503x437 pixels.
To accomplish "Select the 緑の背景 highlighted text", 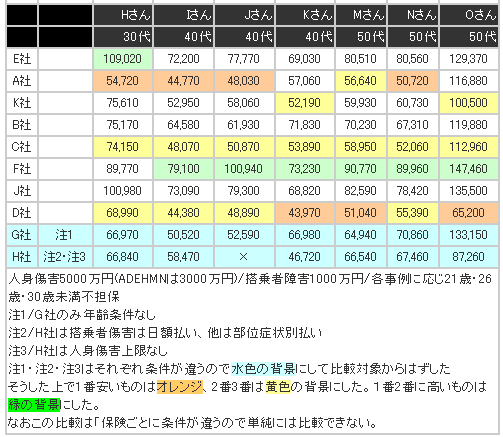I will click(x=34, y=405).
